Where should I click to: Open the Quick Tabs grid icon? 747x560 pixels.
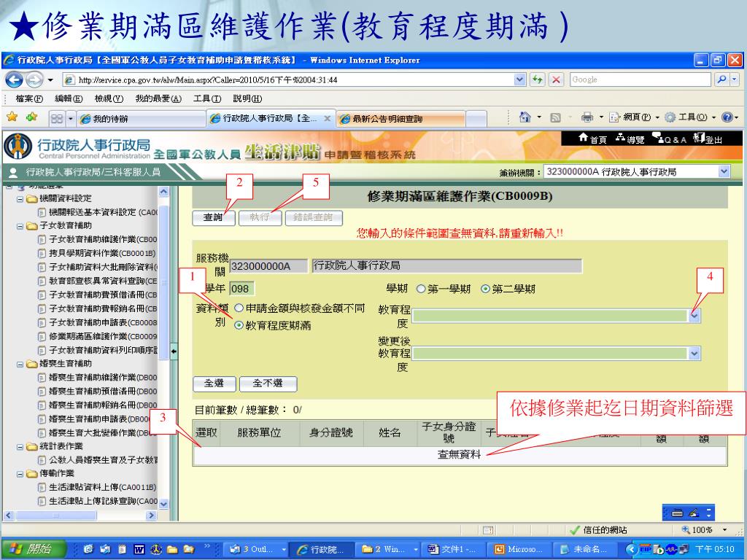pyautogui.click(x=57, y=119)
